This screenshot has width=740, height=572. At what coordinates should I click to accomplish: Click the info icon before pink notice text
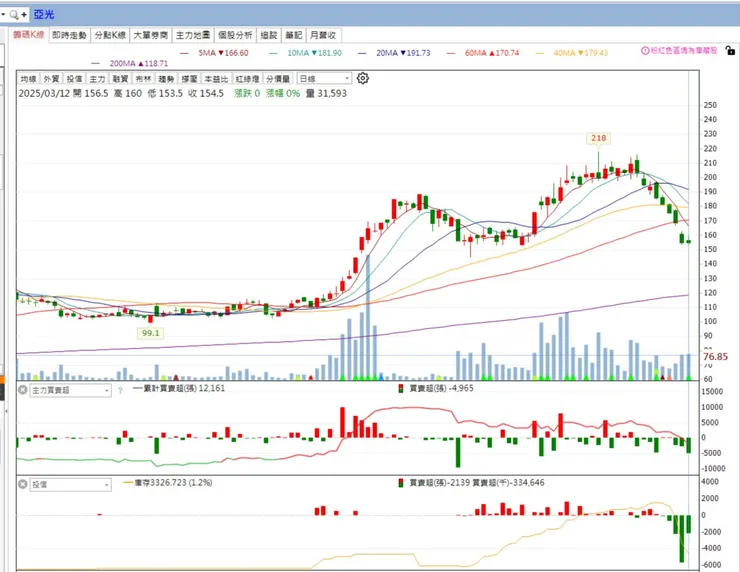coord(645,50)
